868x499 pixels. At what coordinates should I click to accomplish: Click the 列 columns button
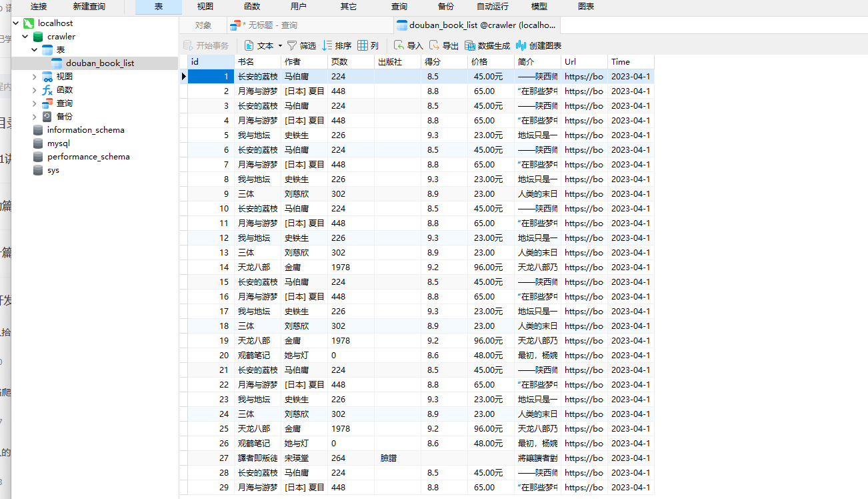tap(368, 45)
